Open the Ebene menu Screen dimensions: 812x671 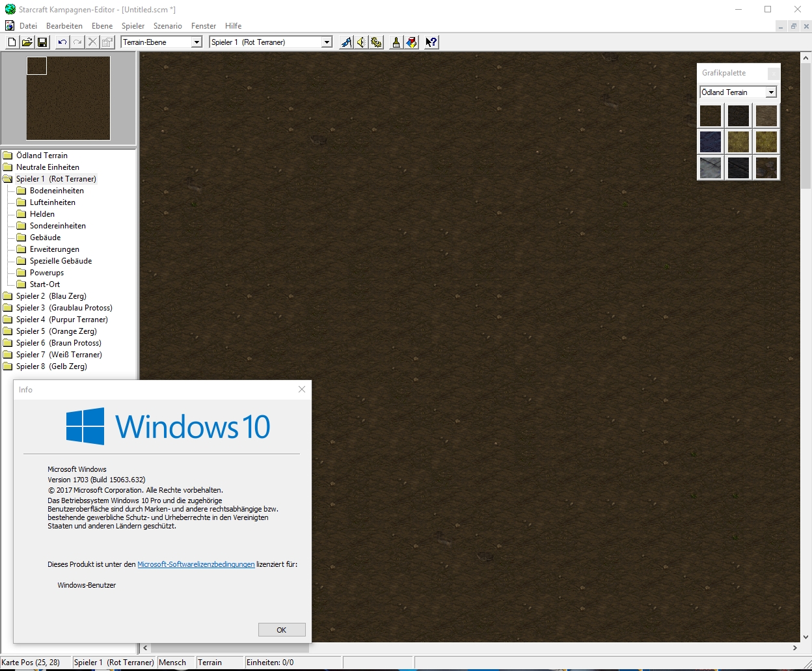[x=102, y=26]
